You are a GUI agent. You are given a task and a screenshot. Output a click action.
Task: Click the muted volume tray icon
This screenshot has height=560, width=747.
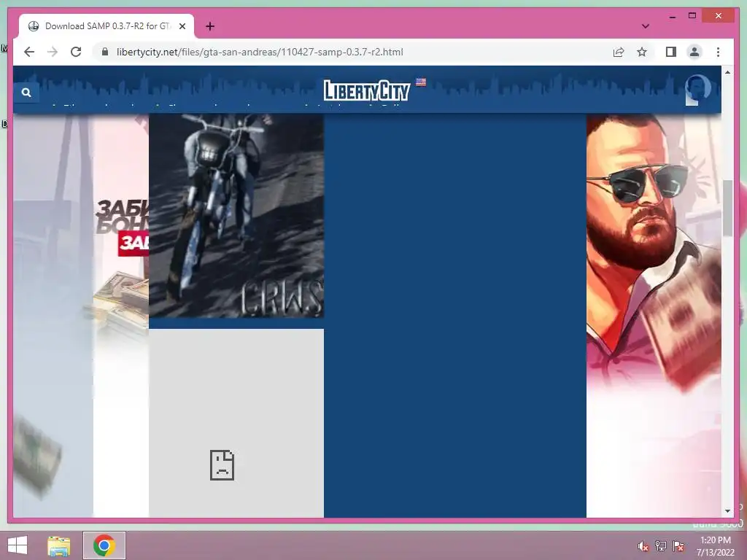(643, 546)
